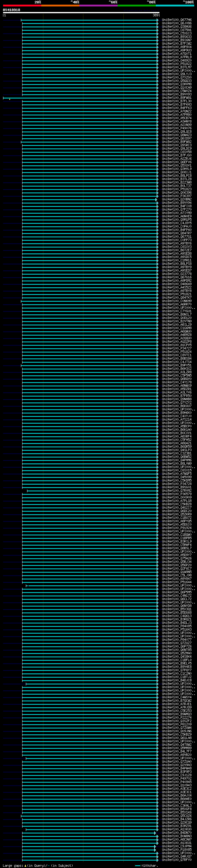Click the green ~80% identity legend segment

click(x=136, y=6)
